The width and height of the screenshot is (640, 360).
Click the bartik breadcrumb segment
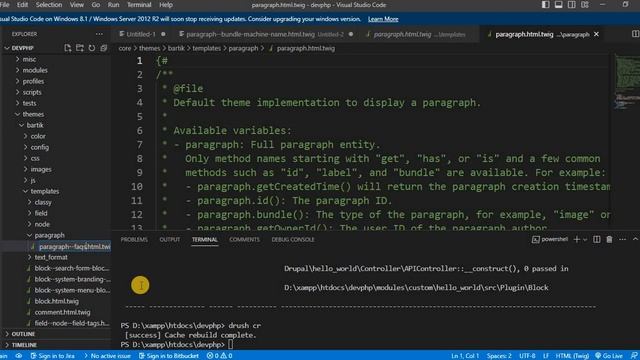176,48
